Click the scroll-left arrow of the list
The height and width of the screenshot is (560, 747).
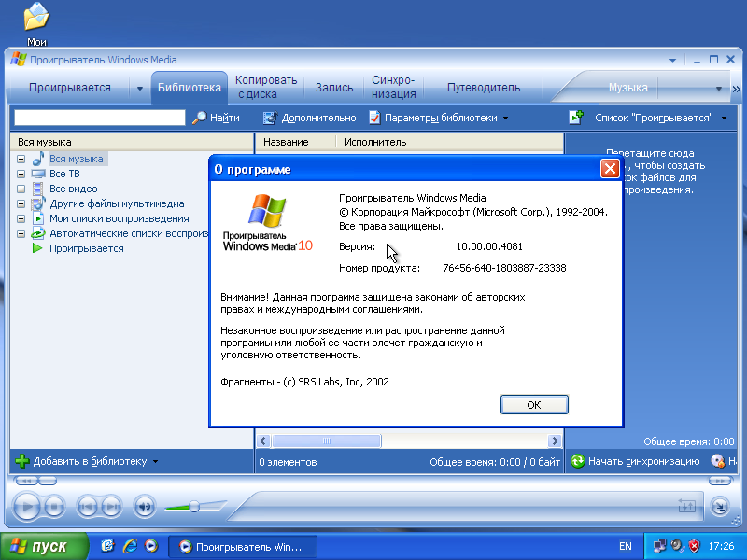263,441
